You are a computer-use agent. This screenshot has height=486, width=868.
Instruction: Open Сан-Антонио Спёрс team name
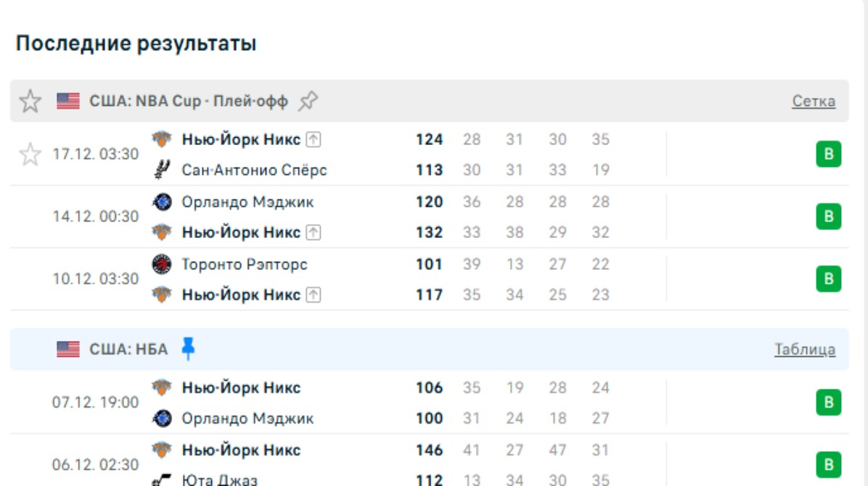254,170
